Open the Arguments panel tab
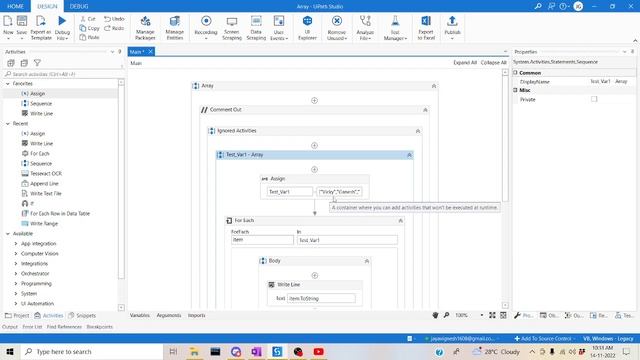This screenshot has height=360, width=640. coord(169,315)
